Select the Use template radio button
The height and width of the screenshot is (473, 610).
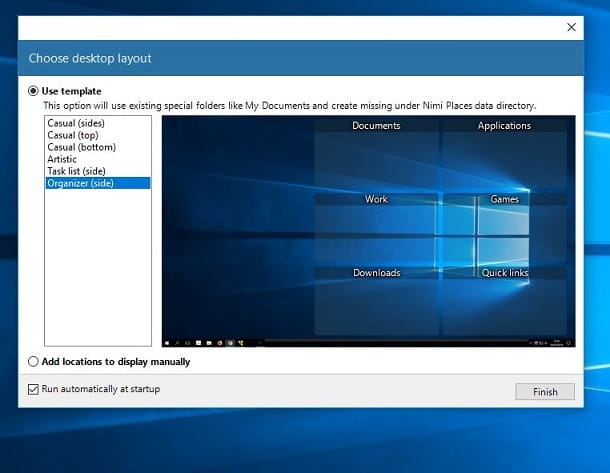pos(34,91)
